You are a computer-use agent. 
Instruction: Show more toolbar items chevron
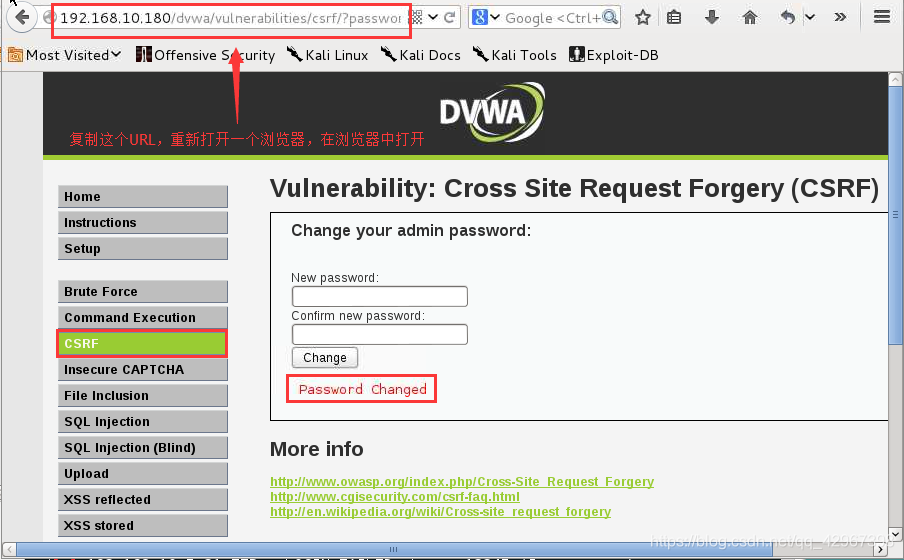point(841,17)
